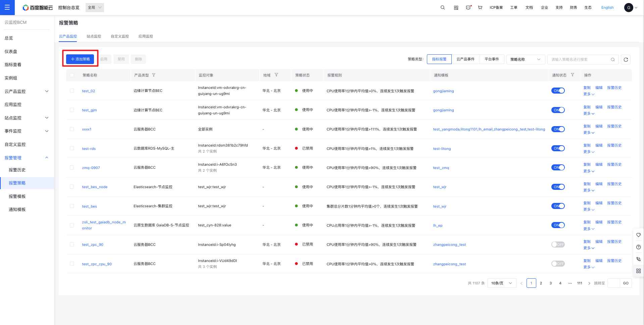Click GO to jump to page
This screenshot has width=644, height=325.
(x=626, y=283)
